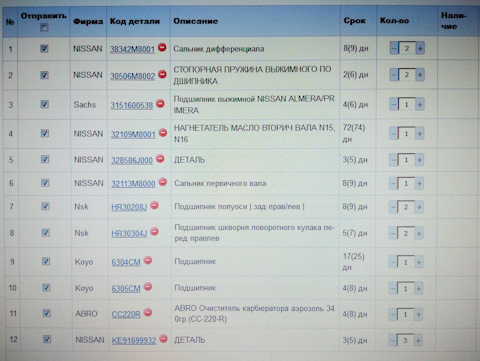Click the Срок column header
The height and width of the screenshot is (361, 480).
355,21
